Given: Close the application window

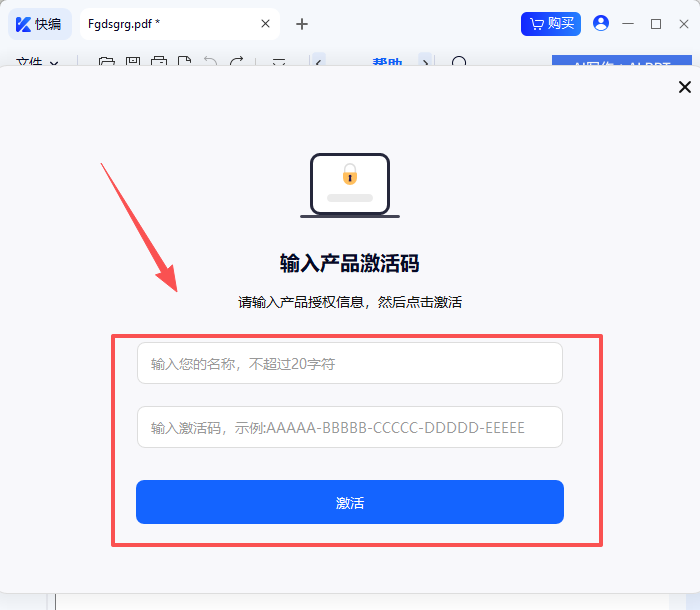Looking at the screenshot, I should (683, 24).
